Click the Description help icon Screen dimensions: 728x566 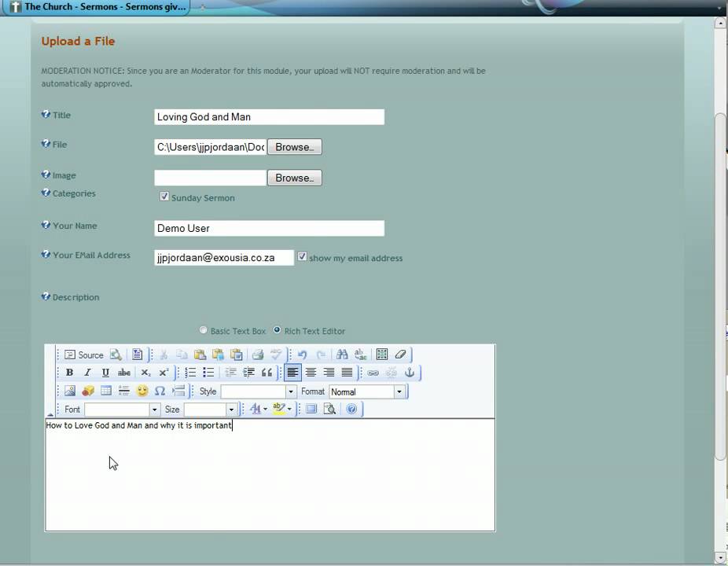[46, 296]
